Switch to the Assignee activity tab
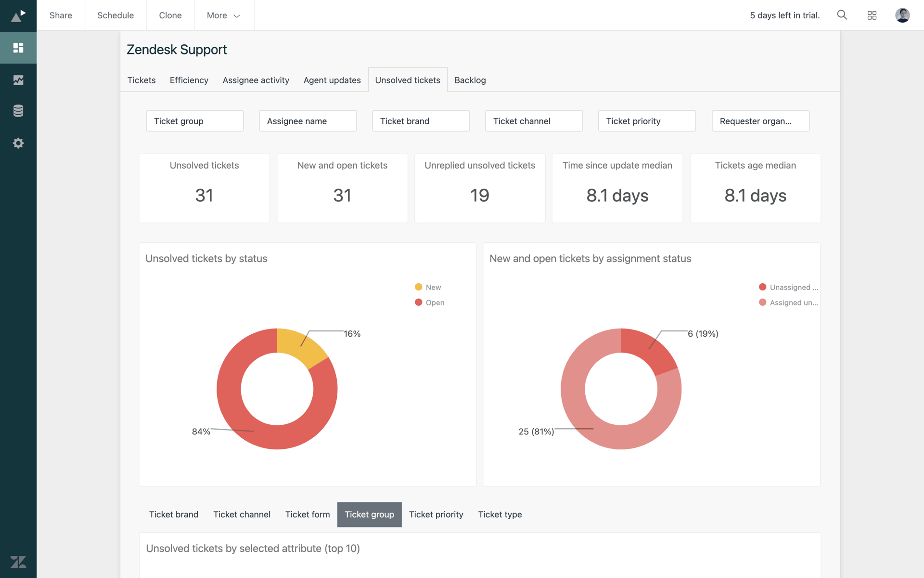This screenshot has width=924, height=578. 256,80
